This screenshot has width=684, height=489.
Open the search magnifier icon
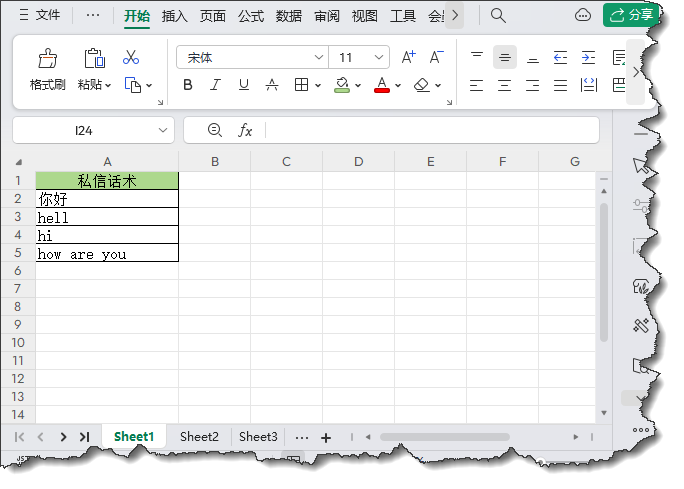click(x=498, y=16)
